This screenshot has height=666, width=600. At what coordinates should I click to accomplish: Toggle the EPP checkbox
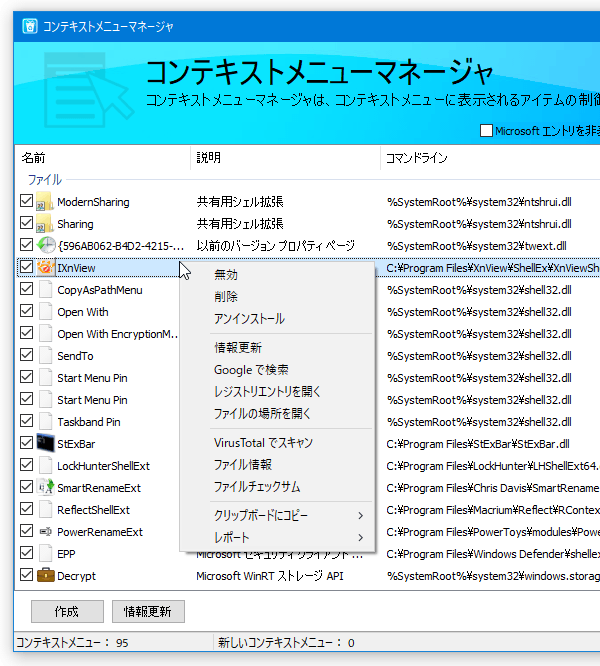[26, 553]
